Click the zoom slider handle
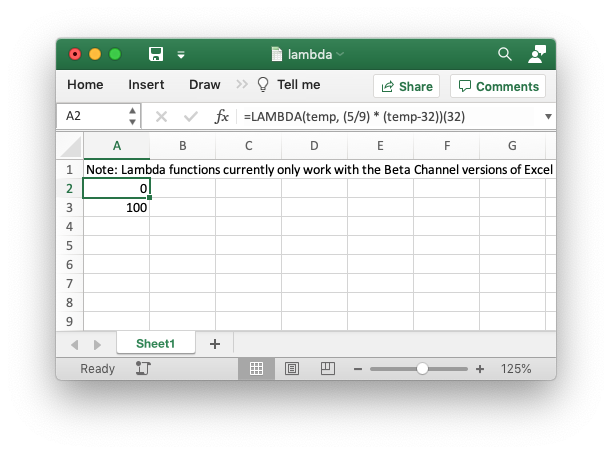This screenshot has height=454, width=612. click(x=422, y=369)
